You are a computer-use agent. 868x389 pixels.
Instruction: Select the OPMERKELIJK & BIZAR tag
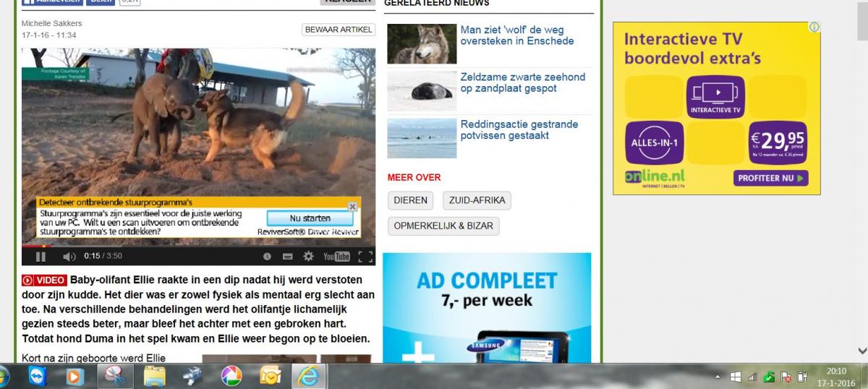443,226
